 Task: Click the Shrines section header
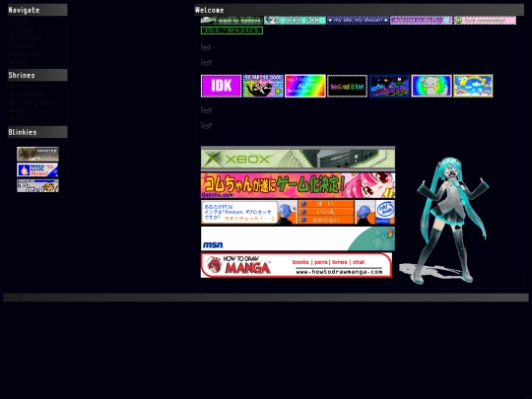click(x=37, y=75)
